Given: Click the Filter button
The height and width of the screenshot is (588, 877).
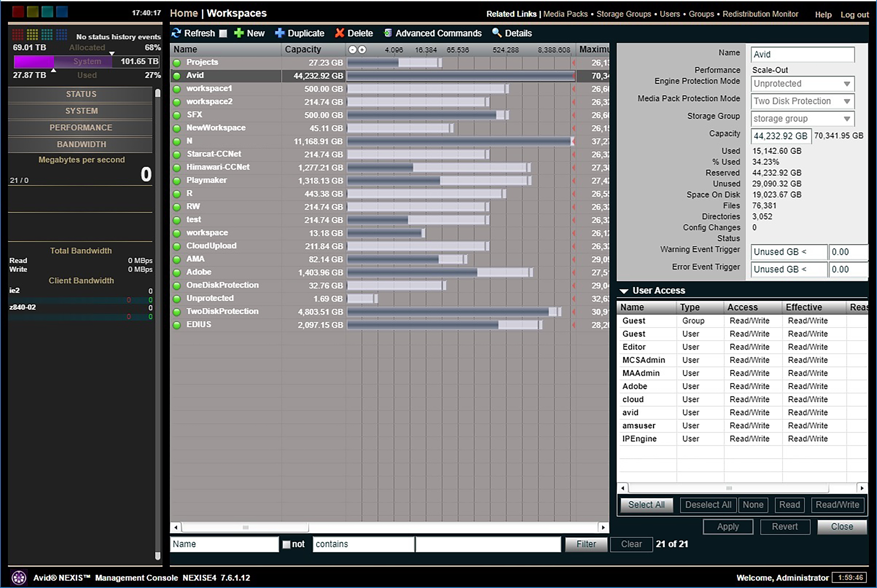Looking at the screenshot, I should 586,544.
